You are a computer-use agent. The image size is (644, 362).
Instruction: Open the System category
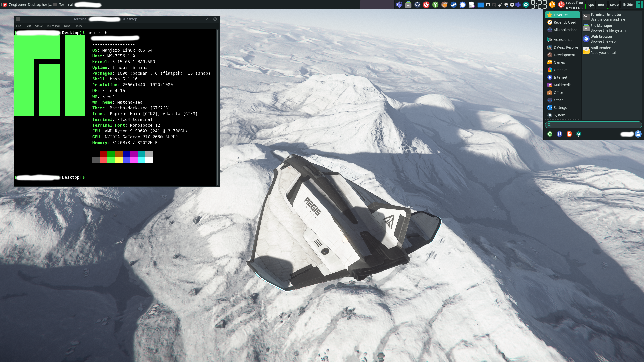tap(562, 115)
